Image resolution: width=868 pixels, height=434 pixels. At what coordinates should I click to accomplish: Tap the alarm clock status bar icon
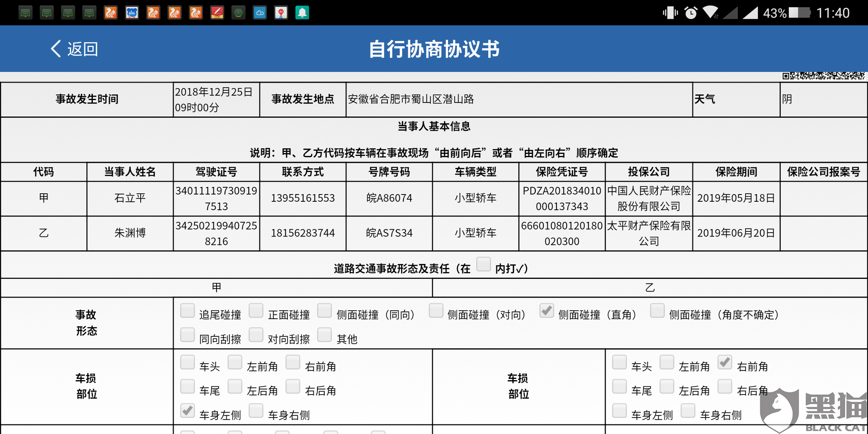click(691, 12)
